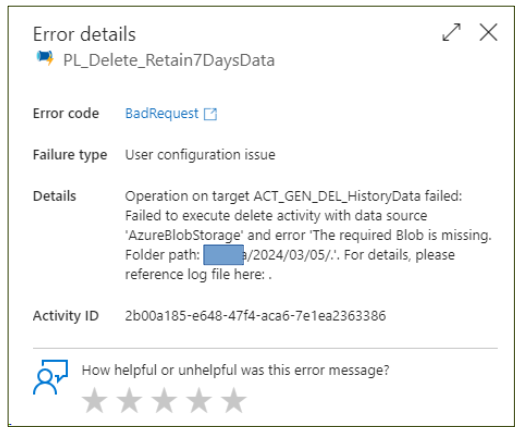The image size is (522, 435).
Task: Rate the error message two stars
Action: [x=129, y=400]
